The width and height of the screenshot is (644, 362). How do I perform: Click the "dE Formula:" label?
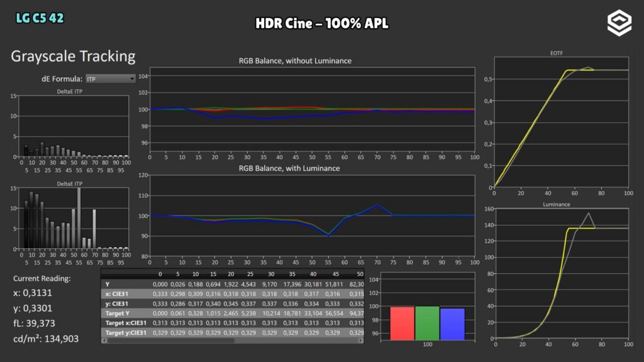click(x=62, y=79)
